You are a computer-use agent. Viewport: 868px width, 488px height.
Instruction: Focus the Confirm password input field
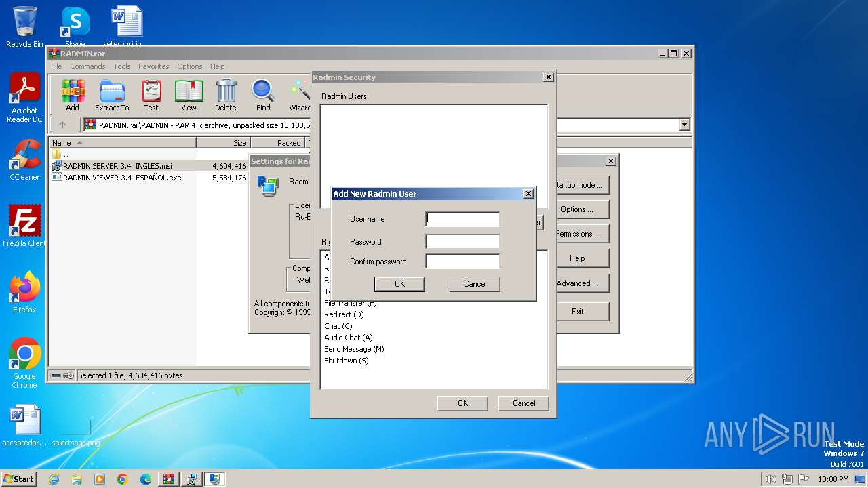click(462, 262)
